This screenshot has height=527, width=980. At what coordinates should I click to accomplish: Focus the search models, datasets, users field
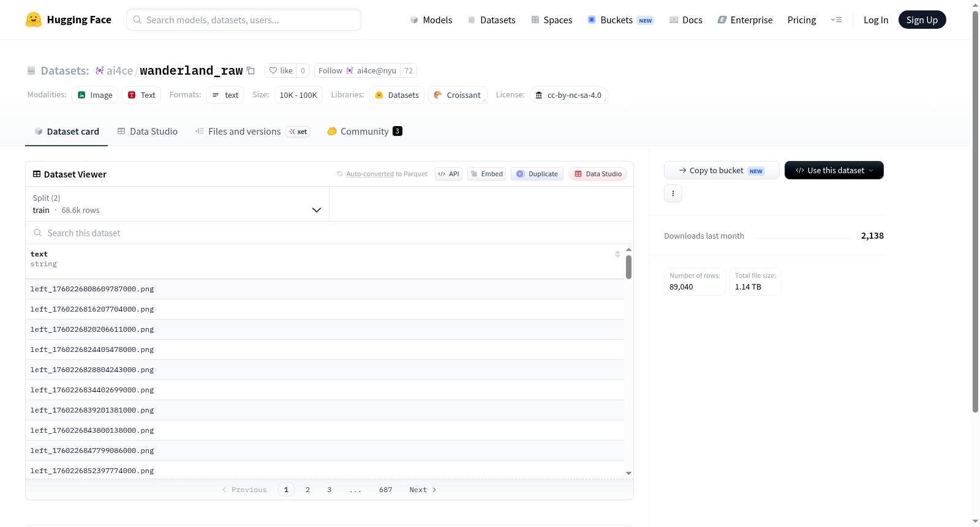[x=244, y=20]
